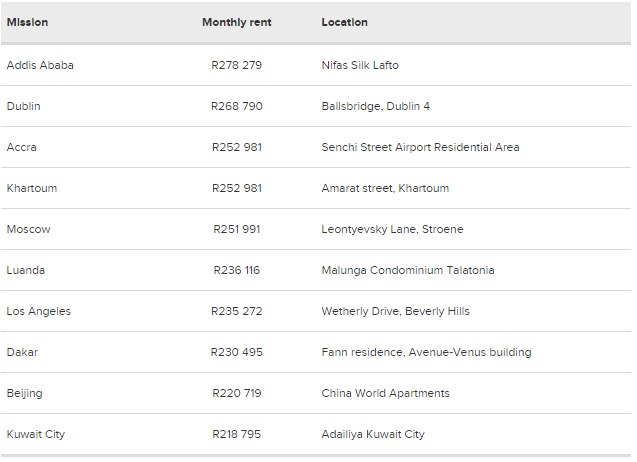
Task: Click the Mission column header
Action: (x=27, y=22)
